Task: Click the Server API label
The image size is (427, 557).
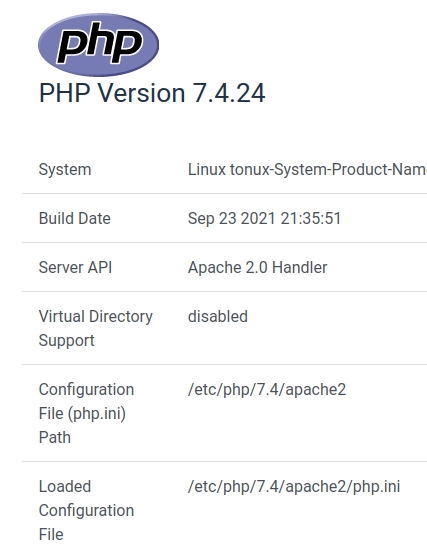Action: [x=75, y=267]
